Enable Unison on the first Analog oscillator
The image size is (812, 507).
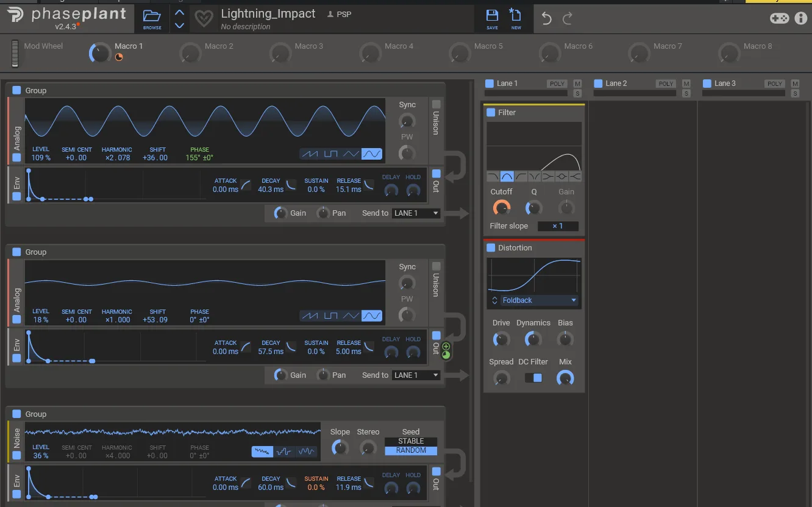point(436,105)
